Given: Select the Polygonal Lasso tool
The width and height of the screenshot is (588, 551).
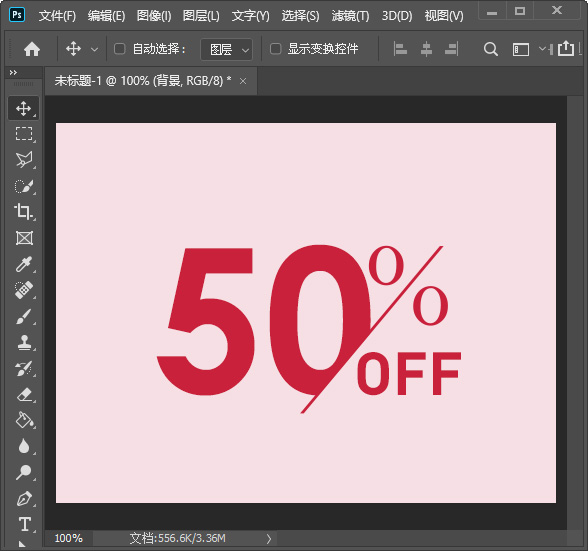Looking at the screenshot, I should (x=24, y=160).
